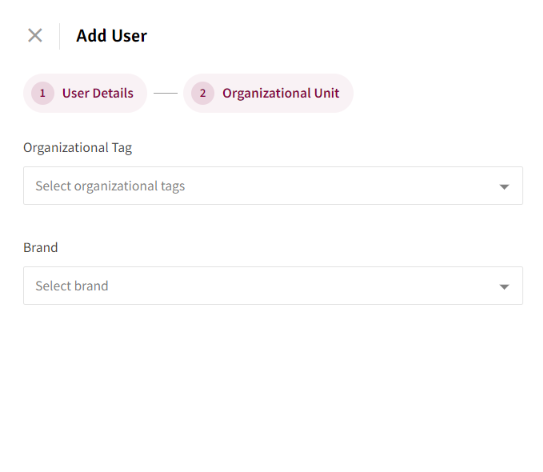This screenshot has height=472, width=543.
Task: Go to the User Details step
Action: click(x=85, y=93)
